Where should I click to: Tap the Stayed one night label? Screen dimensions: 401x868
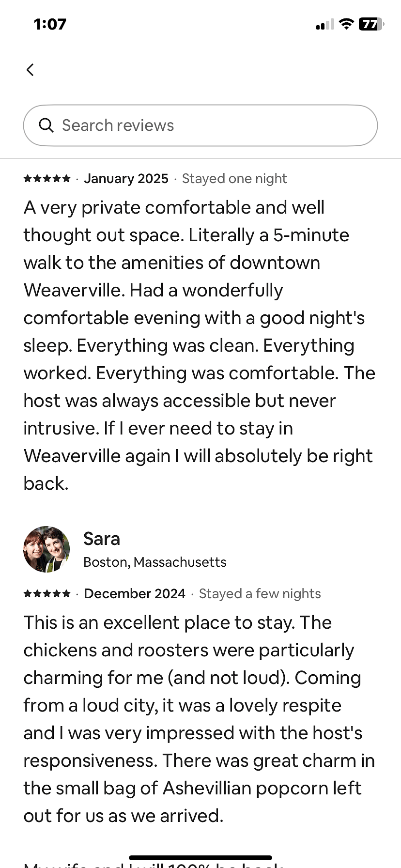coord(234,179)
